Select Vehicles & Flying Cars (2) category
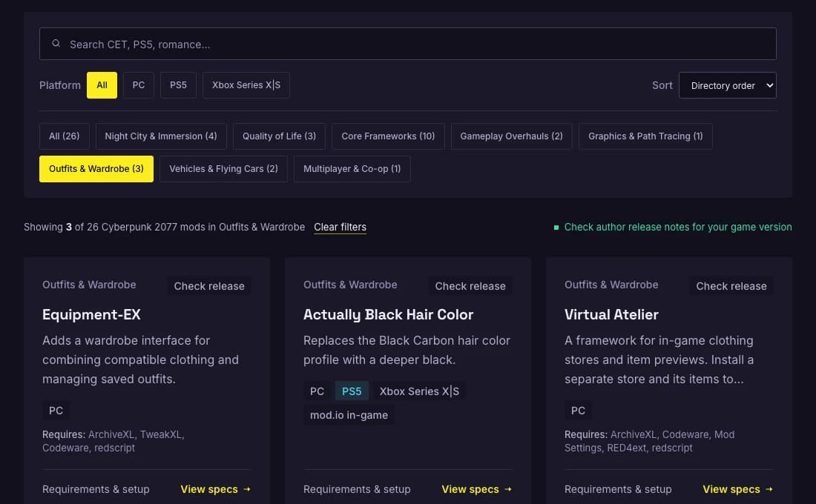Viewport: 816px width, 504px height. point(223,169)
